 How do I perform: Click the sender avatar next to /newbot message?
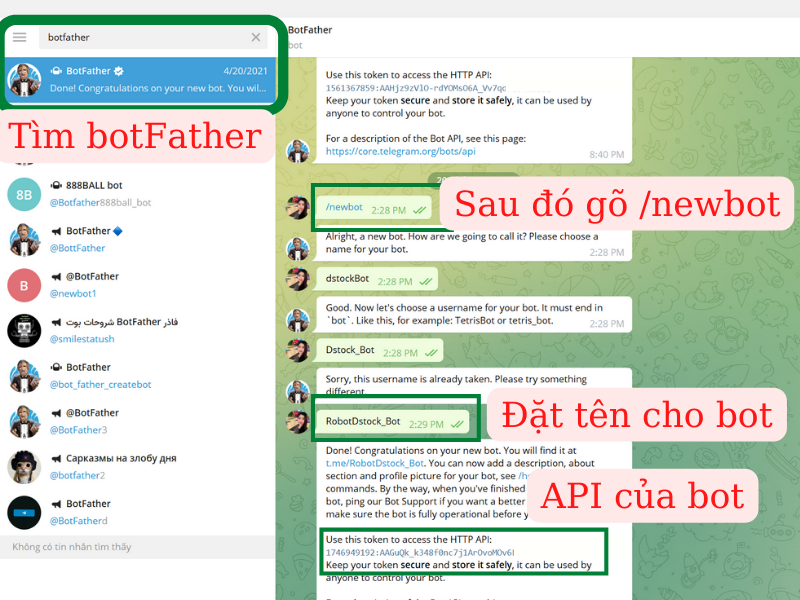[298, 207]
